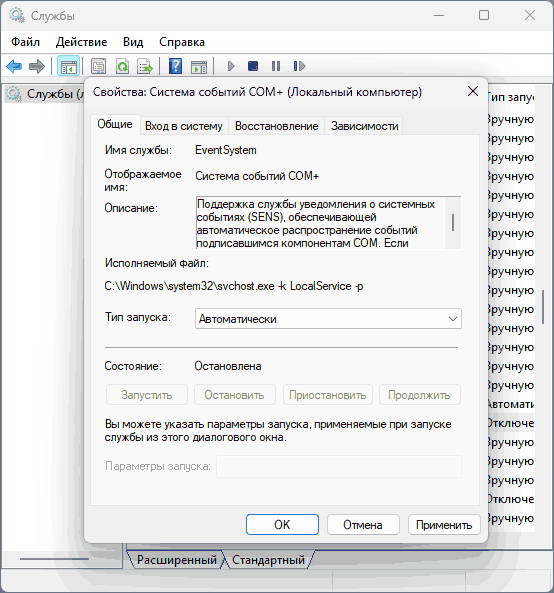
Task: Click the Export list toolbar icon
Action: [x=146, y=67]
